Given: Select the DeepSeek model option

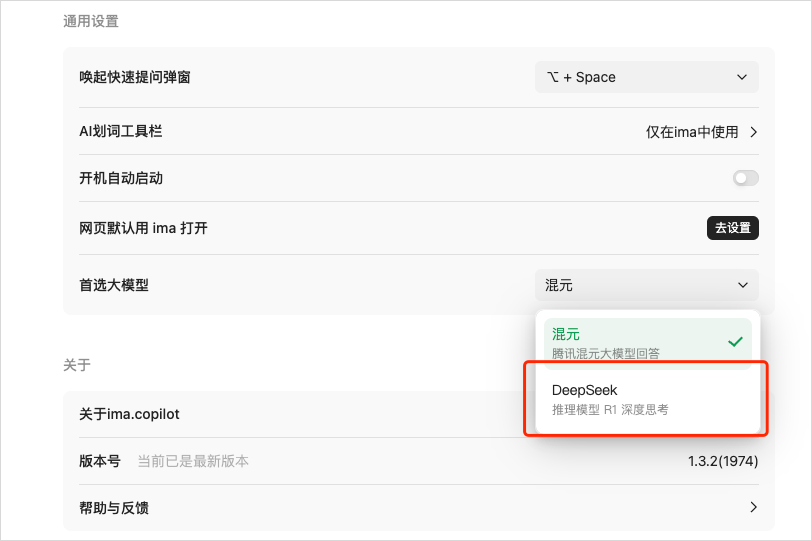Looking at the screenshot, I should click(647, 399).
